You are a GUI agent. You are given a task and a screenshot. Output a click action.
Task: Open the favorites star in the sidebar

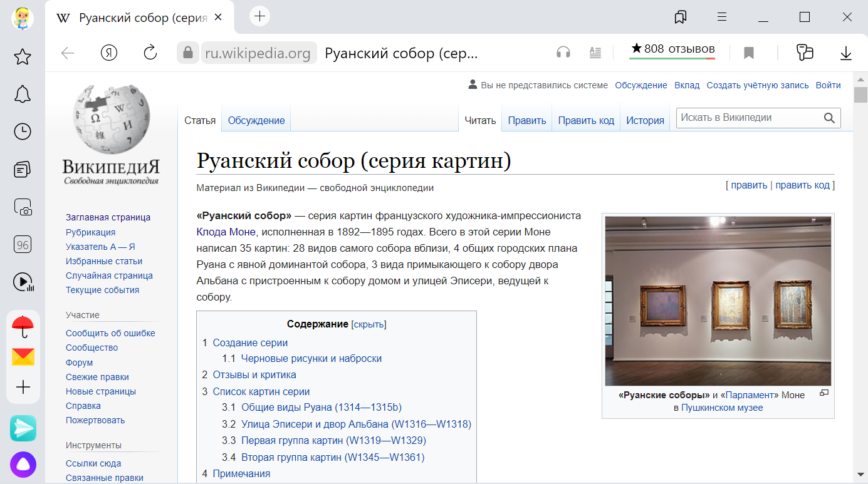(x=23, y=57)
